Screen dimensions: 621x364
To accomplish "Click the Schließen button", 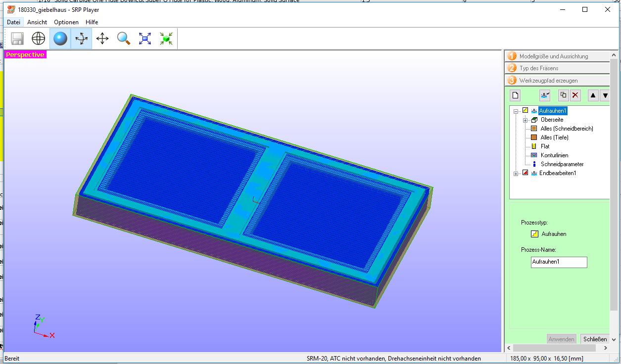I will click(595, 339).
